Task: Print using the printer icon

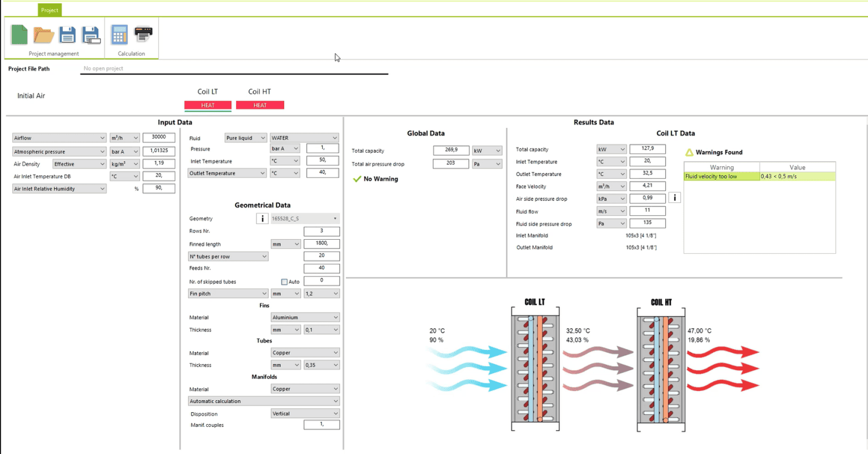Action: tap(143, 34)
